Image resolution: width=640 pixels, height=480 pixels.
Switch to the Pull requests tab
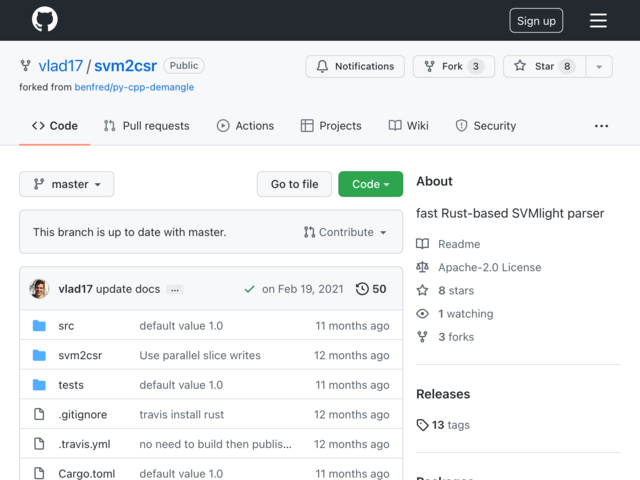[147, 126]
